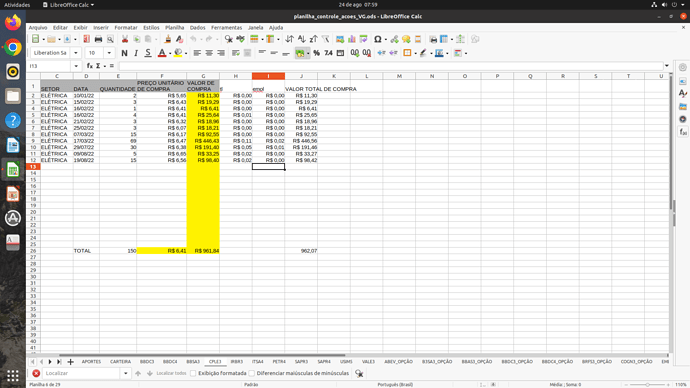Click the Print icon in toolbar
690x388 pixels.
[98, 39]
